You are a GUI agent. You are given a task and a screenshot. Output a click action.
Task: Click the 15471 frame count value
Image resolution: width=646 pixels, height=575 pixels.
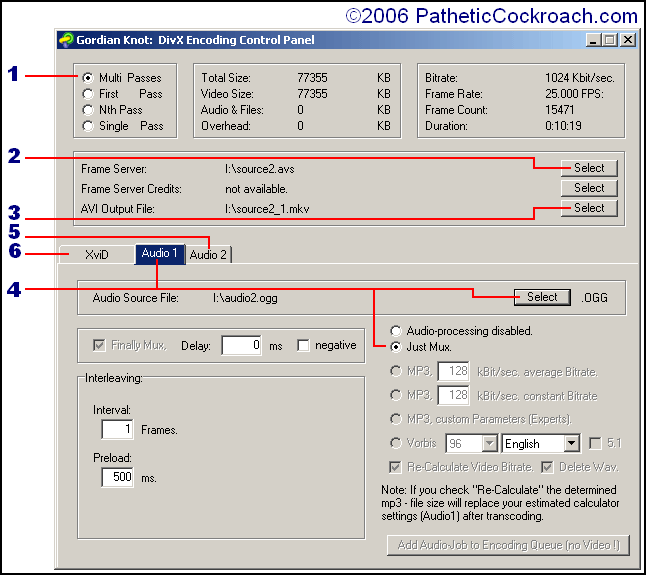(x=559, y=110)
